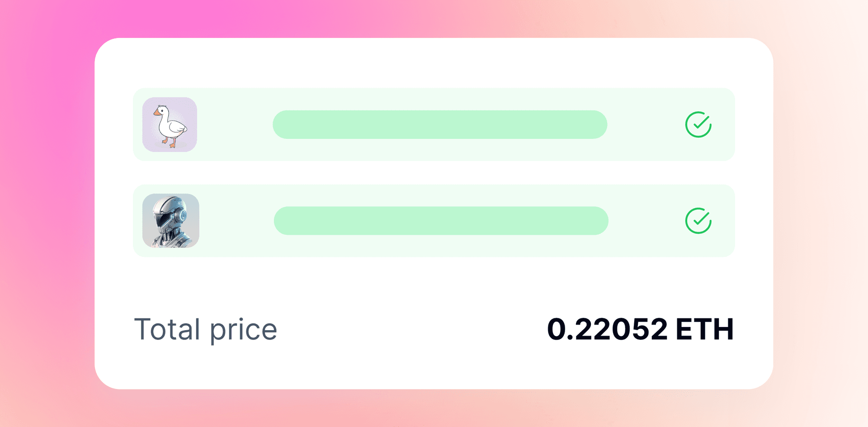868x427 pixels.
Task: Click the word "price" in the footer
Action: pyautogui.click(x=243, y=330)
